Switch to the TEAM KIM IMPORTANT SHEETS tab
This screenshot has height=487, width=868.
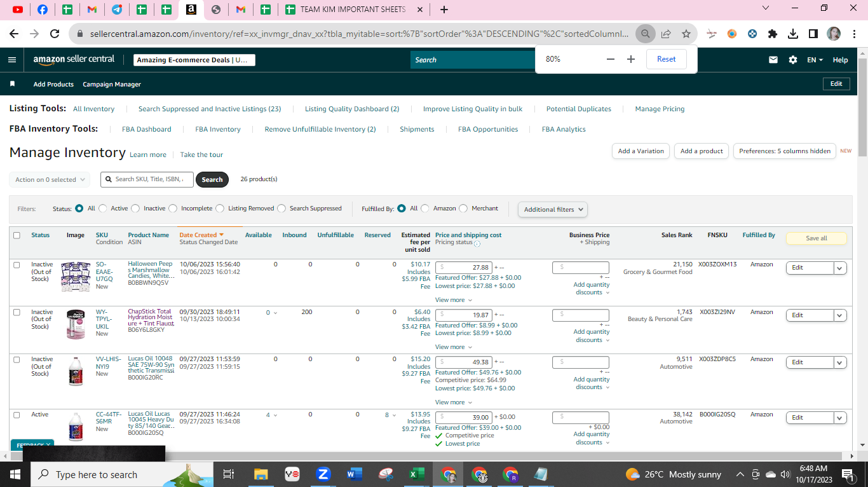click(353, 10)
